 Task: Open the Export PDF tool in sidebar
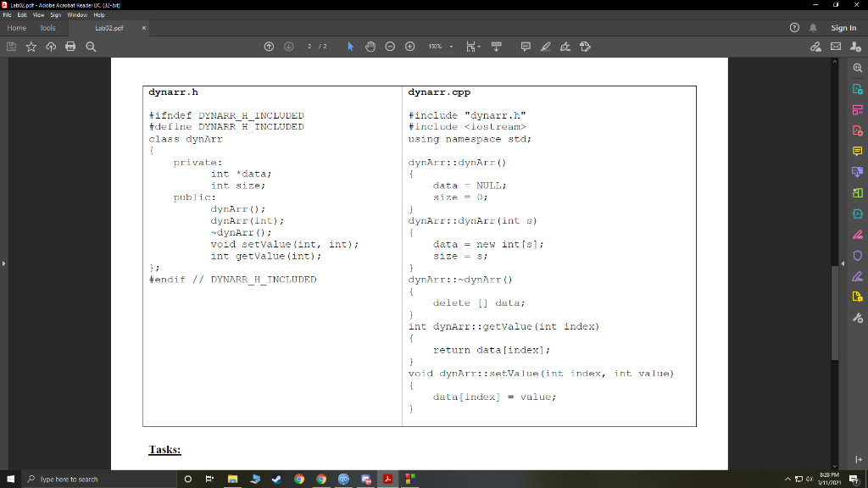(858, 88)
